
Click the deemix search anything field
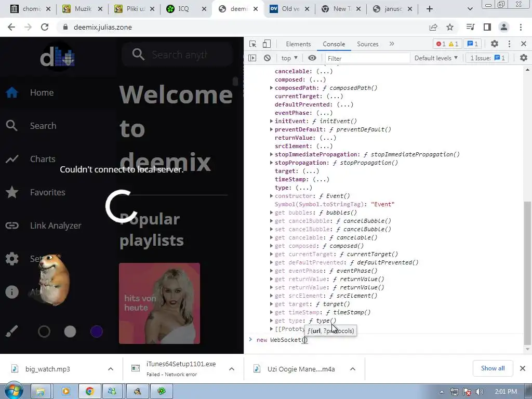pos(177,54)
